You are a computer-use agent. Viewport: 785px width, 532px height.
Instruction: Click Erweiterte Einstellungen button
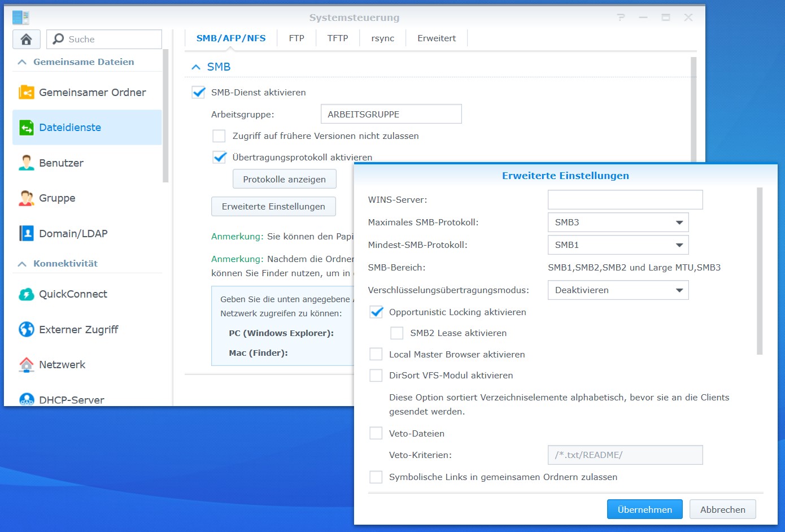pos(273,206)
